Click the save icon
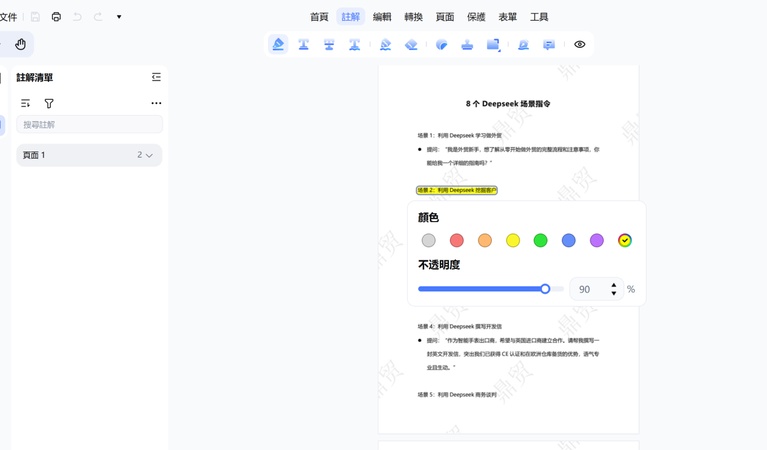The width and height of the screenshot is (767, 450). (x=35, y=17)
